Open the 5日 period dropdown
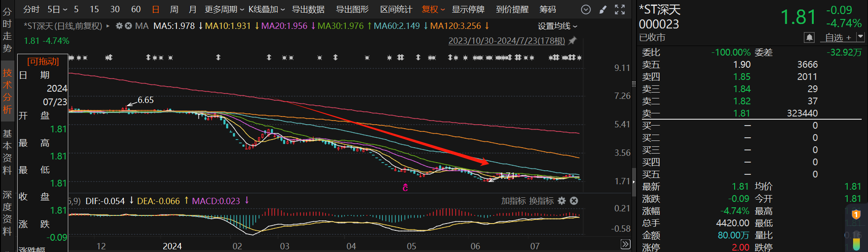Viewport: 868px width, 252px height. (x=57, y=9)
